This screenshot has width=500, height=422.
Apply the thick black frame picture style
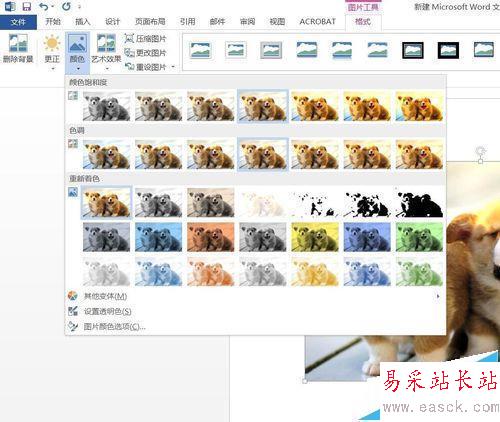click(448, 50)
